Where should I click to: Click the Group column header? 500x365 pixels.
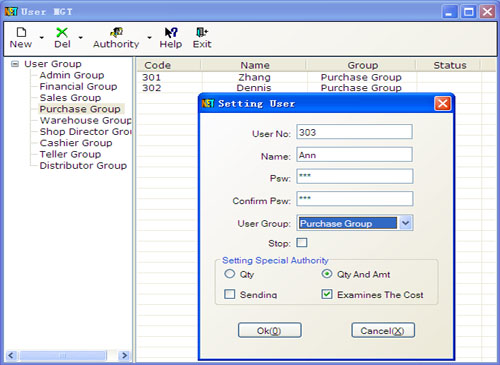(x=361, y=65)
